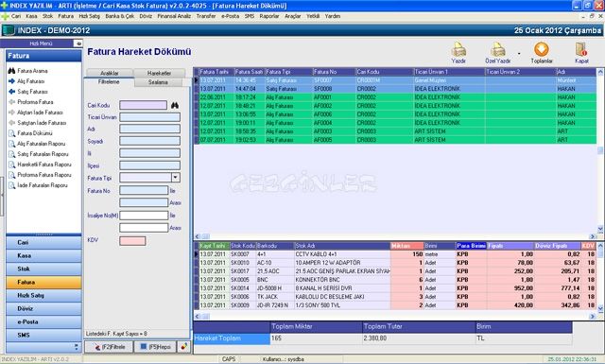Click the pink KDV field

pos(132,241)
